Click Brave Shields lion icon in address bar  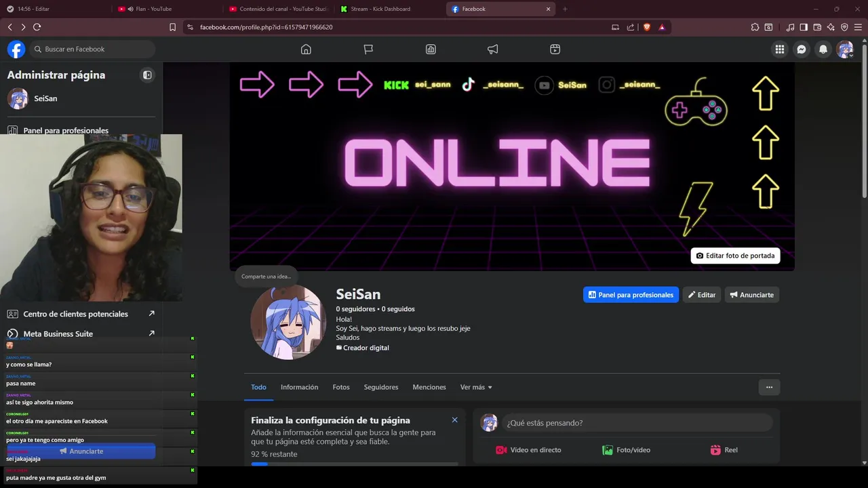(x=646, y=27)
